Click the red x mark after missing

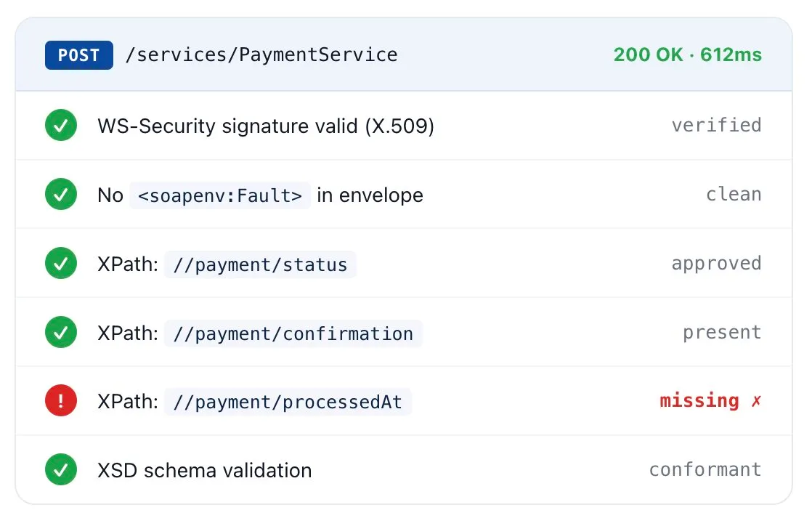click(756, 400)
